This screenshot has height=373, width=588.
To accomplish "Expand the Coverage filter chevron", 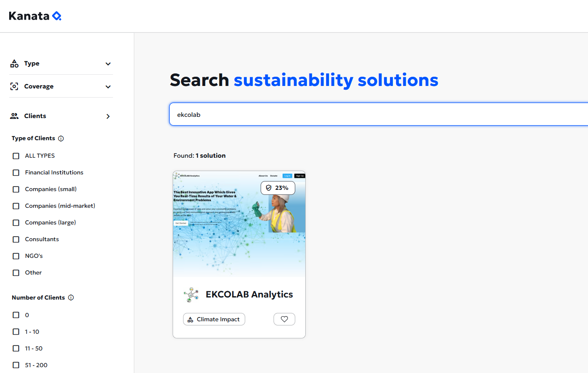I will [108, 87].
